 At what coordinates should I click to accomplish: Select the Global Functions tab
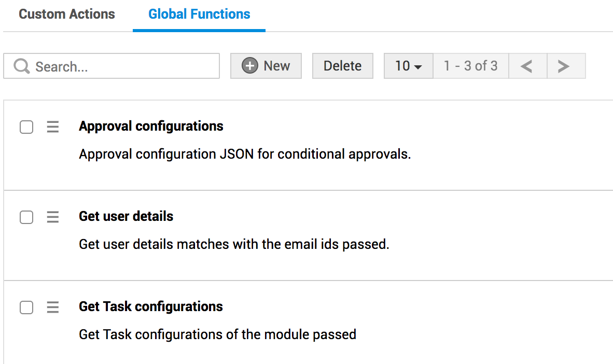199,14
